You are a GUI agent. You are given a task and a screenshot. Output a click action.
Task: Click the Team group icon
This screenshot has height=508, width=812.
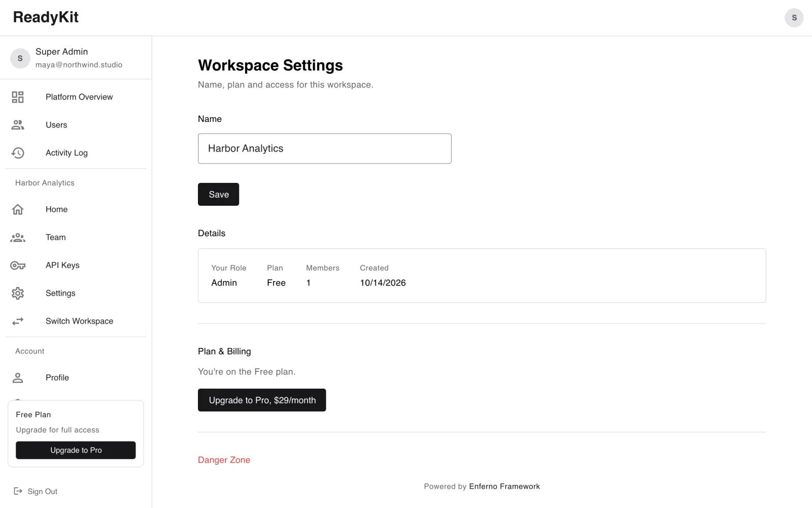[18, 237]
